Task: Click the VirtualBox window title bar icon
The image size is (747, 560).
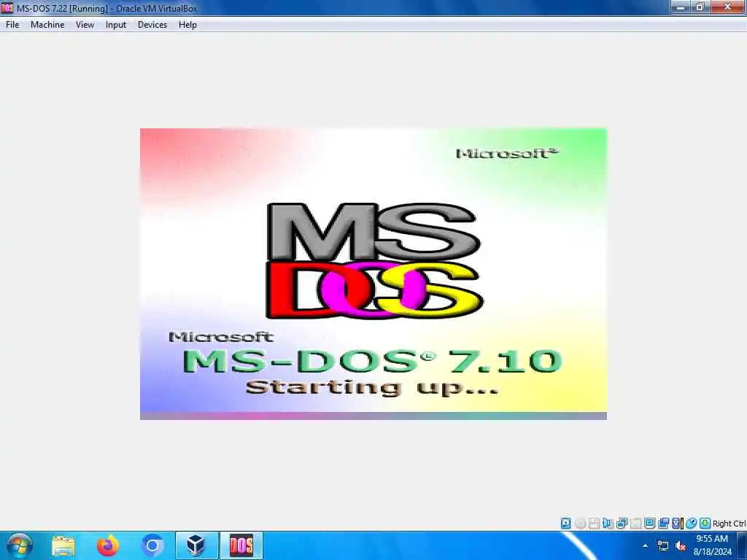Action: [7, 7]
